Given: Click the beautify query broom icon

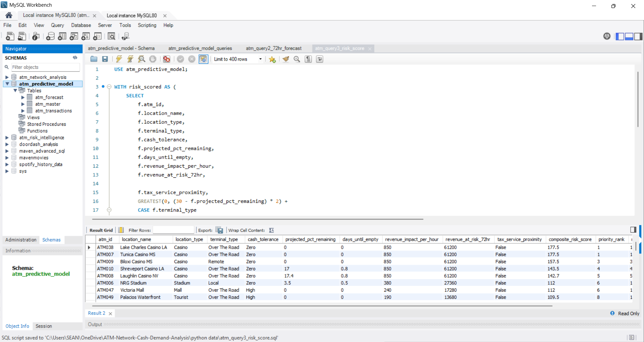Looking at the screenshot, I should tap(285, 59).
